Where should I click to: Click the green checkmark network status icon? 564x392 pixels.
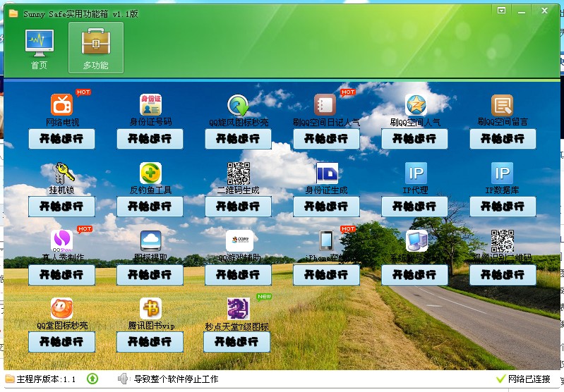pos(500,379)
